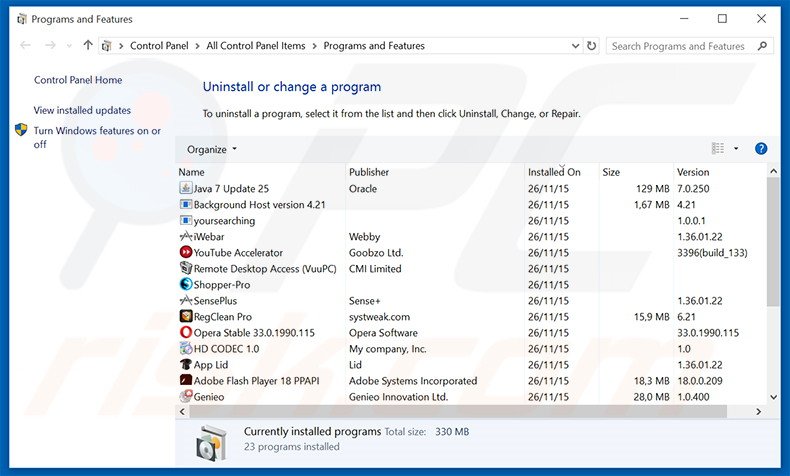
Task: Click the Remote Desktop Access (VuuPC) icon
Action: click(x=186, y=268)
